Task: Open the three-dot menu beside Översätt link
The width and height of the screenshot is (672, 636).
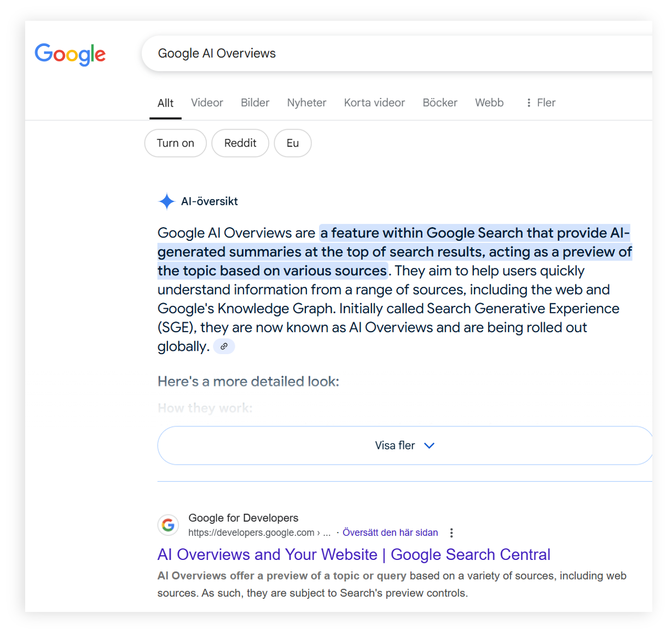Action: coord(451,533)
